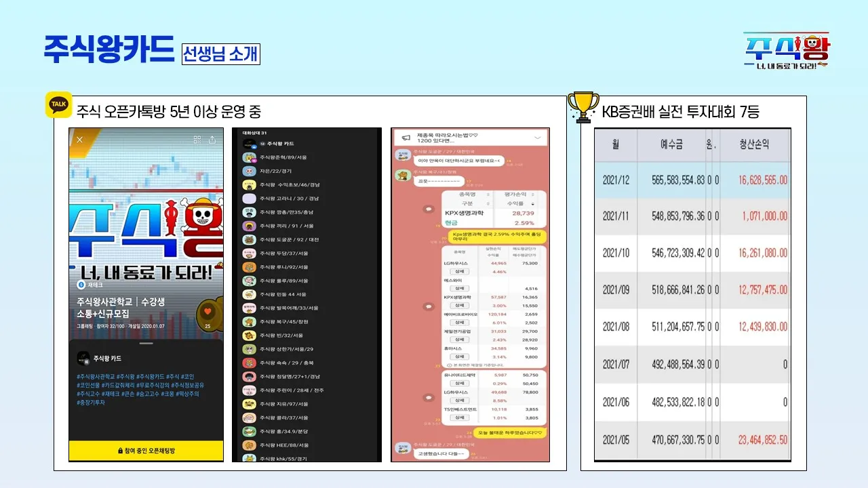
Task: Click the 상세 button under LG하우시스
Action: [x=460, y=271]
